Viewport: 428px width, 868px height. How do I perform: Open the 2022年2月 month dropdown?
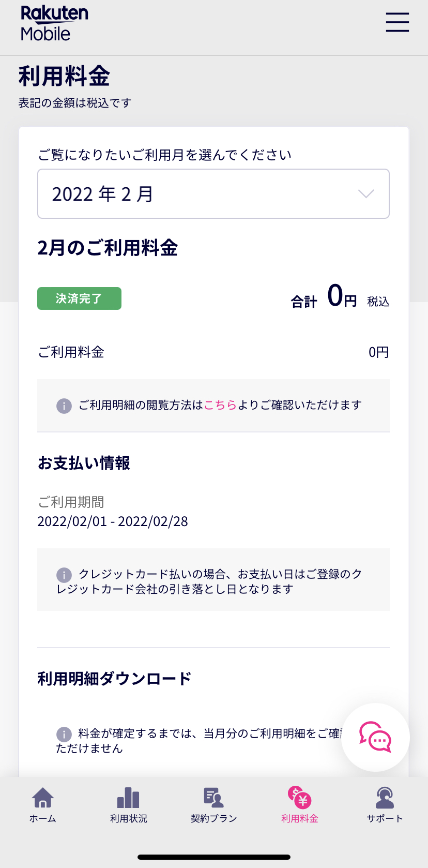click(x=213, y=194)
